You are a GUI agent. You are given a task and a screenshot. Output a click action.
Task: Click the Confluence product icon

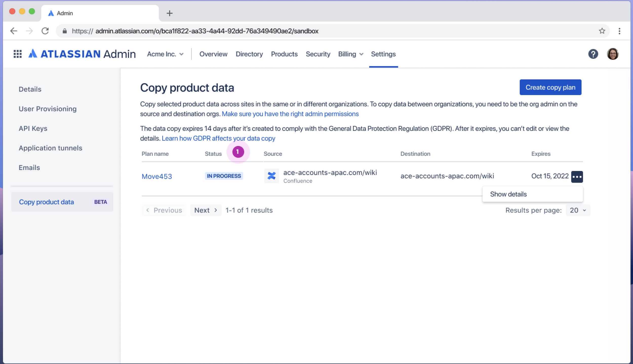point(271,176)
